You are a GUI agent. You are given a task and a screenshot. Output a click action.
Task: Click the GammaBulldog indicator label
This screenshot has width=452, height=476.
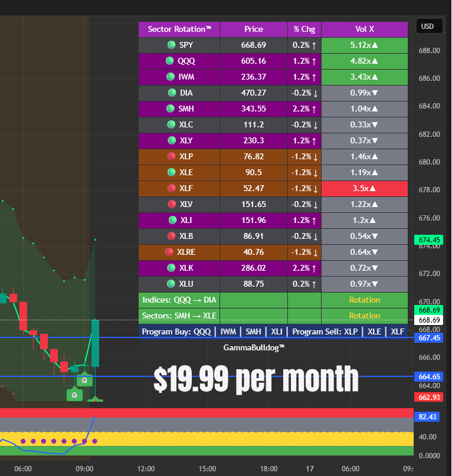(x=254, y=347)
